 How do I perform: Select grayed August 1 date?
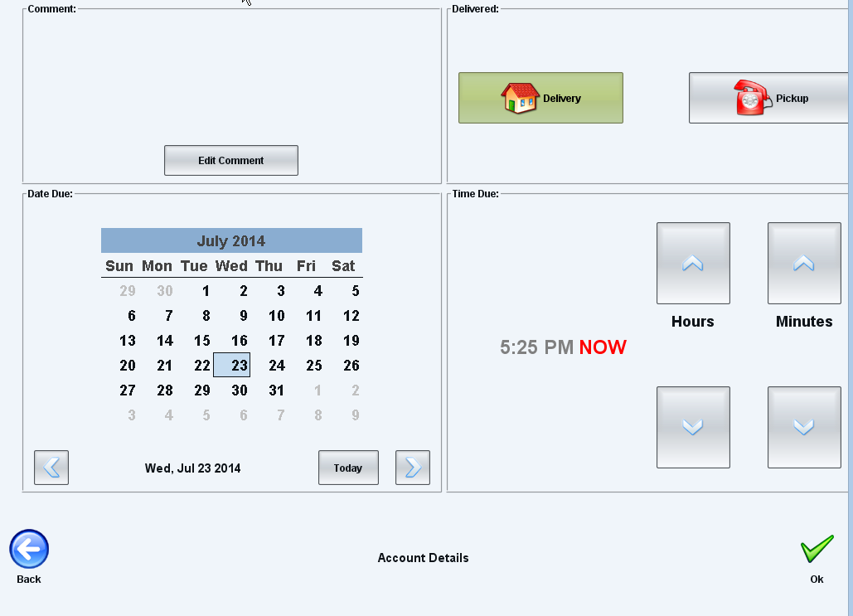(317, 390)
